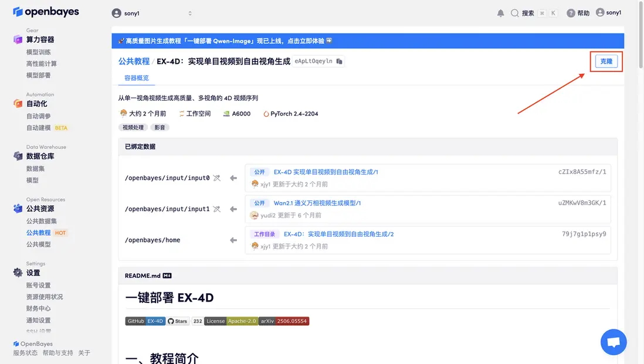Click the read-only icon beside input0
644x364 pixels.
[217, 178]
